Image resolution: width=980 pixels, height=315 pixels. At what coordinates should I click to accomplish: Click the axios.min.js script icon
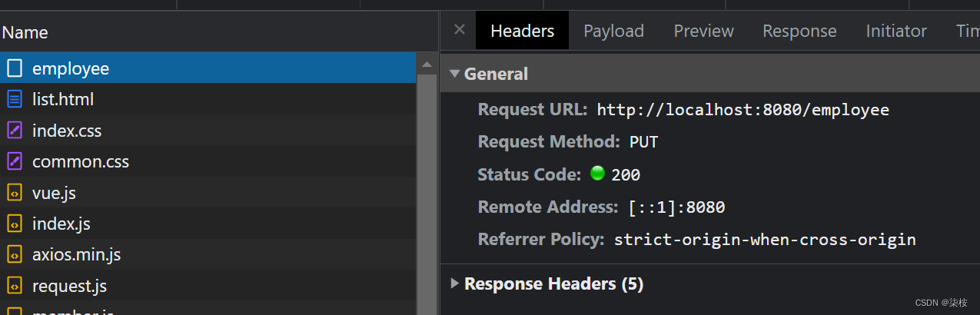pyautogui.click(x=15, y=254)
